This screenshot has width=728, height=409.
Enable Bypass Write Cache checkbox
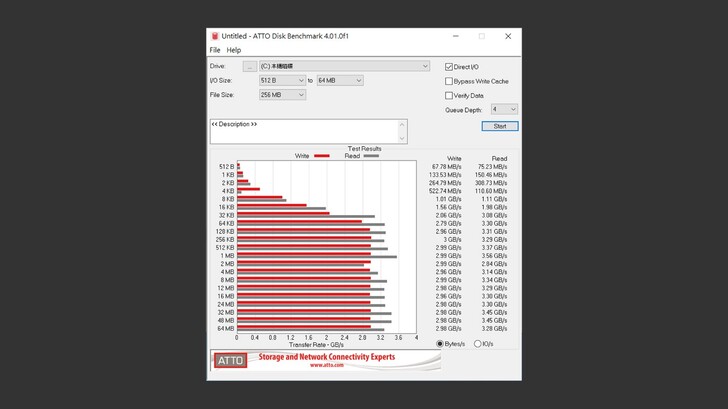[x=448, y=81]
